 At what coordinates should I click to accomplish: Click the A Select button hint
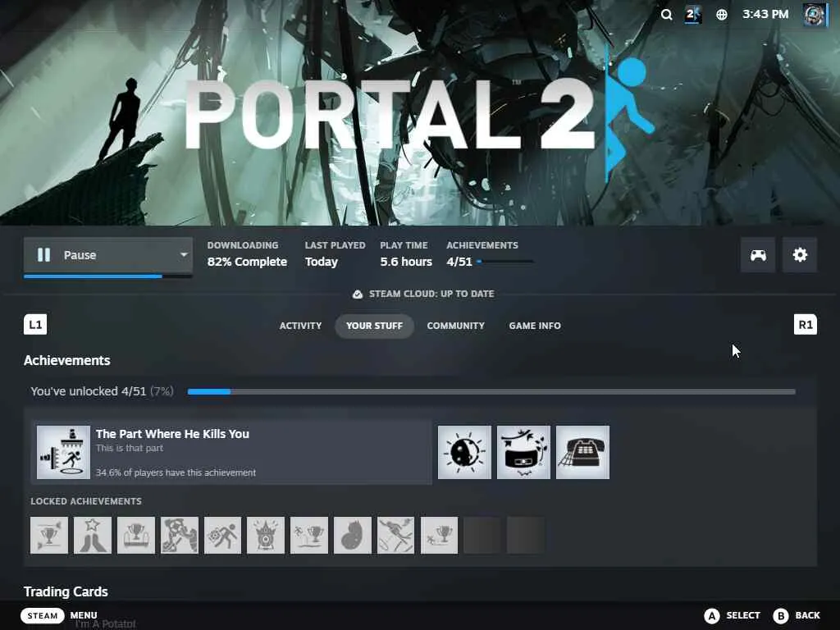(x=733, y=615)
